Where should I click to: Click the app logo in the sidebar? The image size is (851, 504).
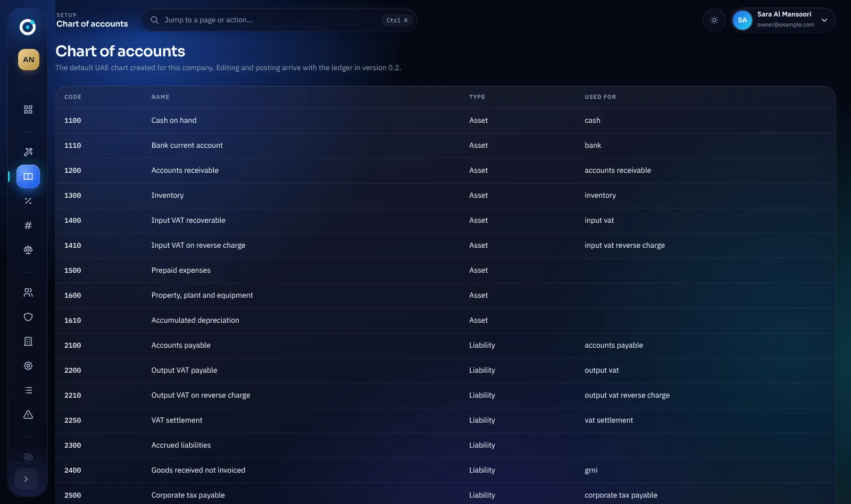[28, 27]
